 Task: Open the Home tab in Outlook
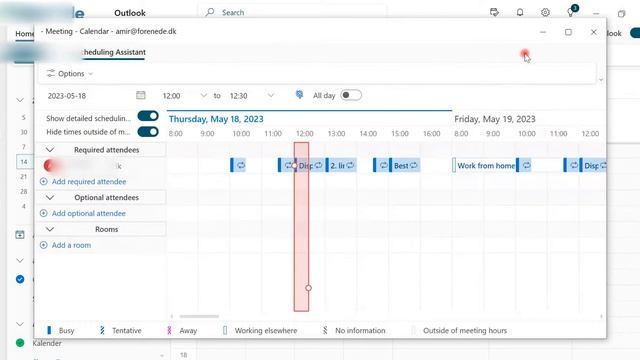24,34
